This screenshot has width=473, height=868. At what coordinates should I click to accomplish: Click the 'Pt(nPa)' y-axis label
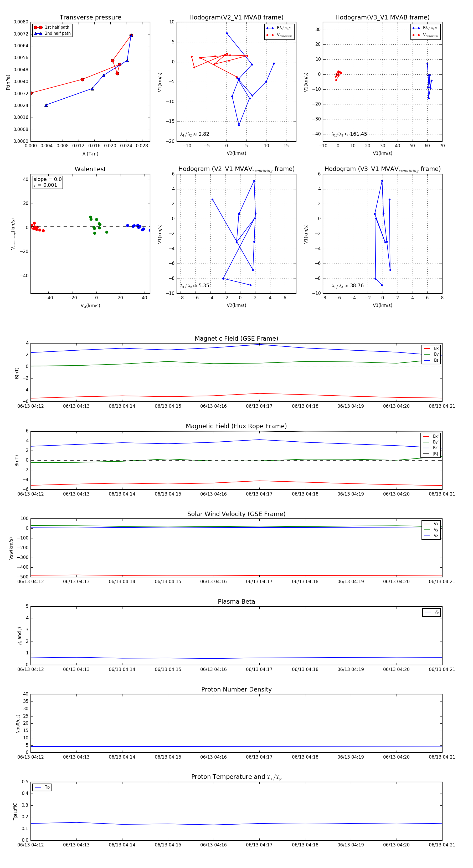pos(8,82)
